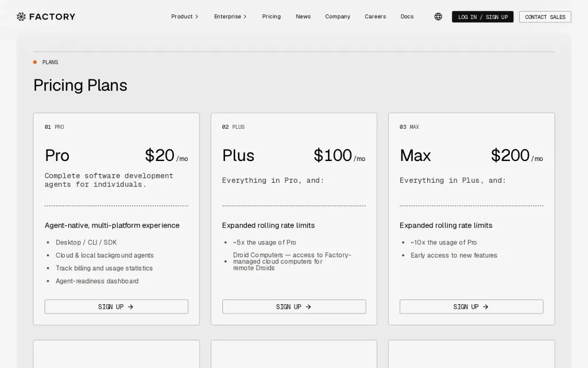This screenshot has width=588, height=368.
Task: Click the Droid Computers bullet text
Action: [292, 262]
